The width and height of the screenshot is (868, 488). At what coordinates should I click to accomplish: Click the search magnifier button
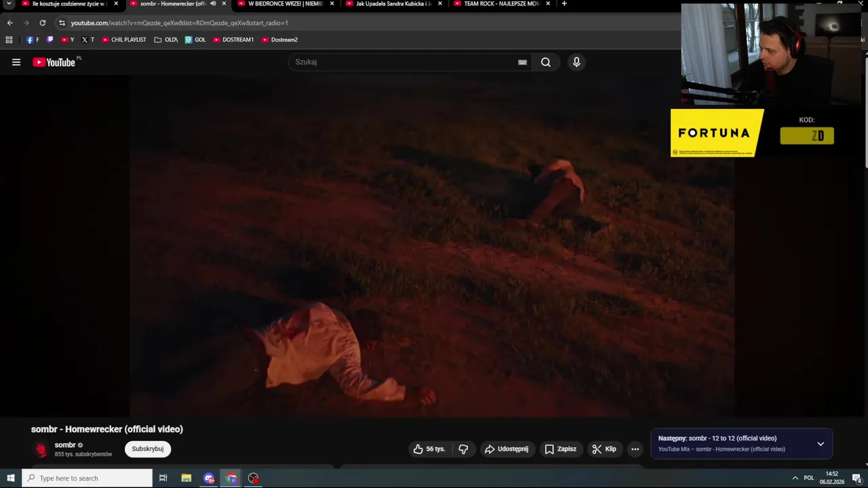click(546, 62)
